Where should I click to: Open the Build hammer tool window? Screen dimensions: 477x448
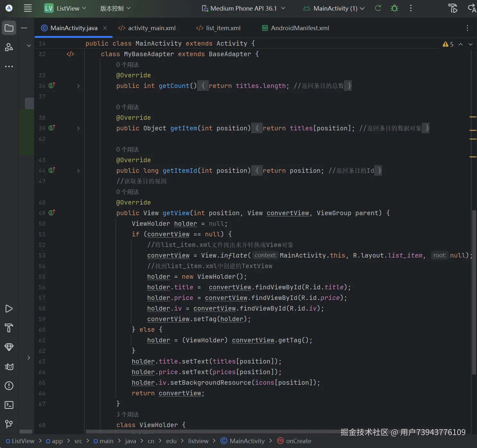pyautogui.click(x=9, y=328)
